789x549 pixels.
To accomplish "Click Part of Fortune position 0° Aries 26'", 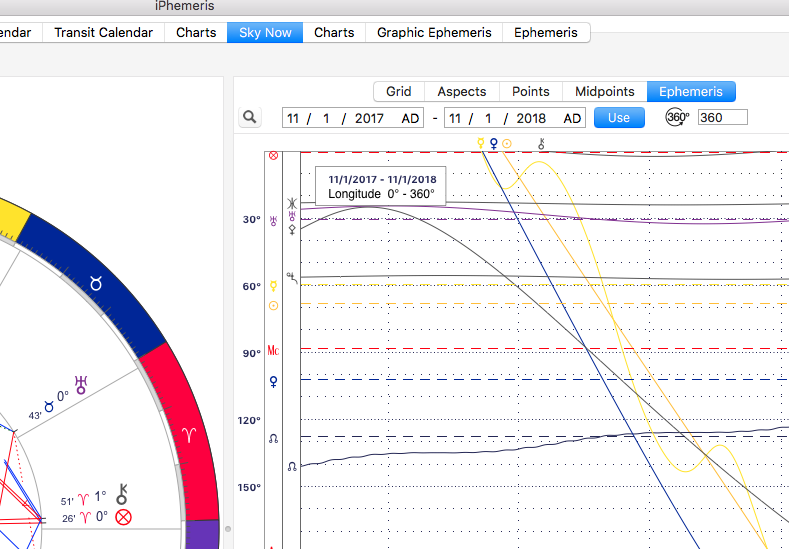I will tap(85, 517).
